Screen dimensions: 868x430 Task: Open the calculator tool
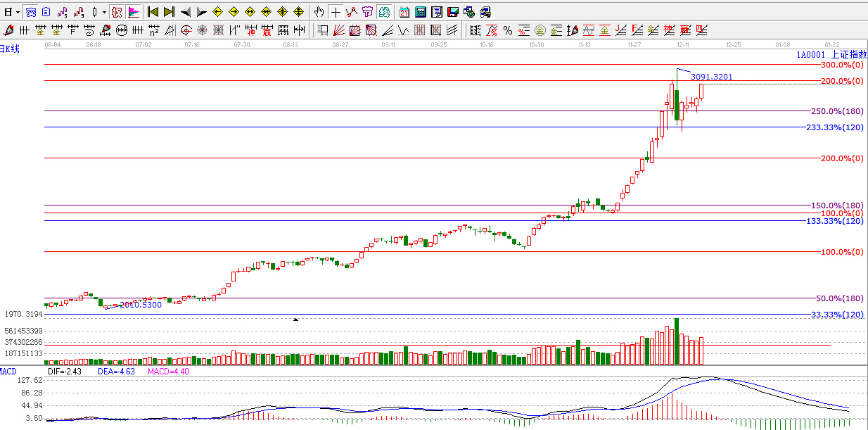(x=420, y=12)
